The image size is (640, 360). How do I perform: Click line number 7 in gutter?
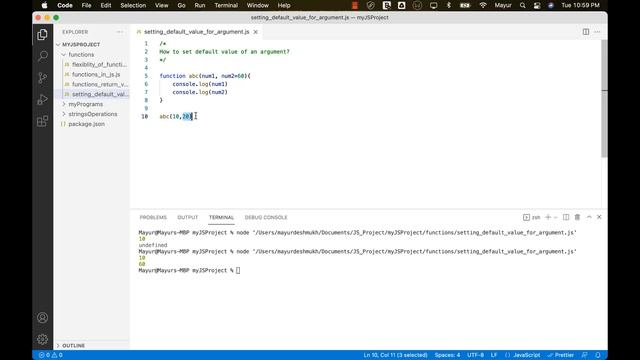(x=146, y=92)
